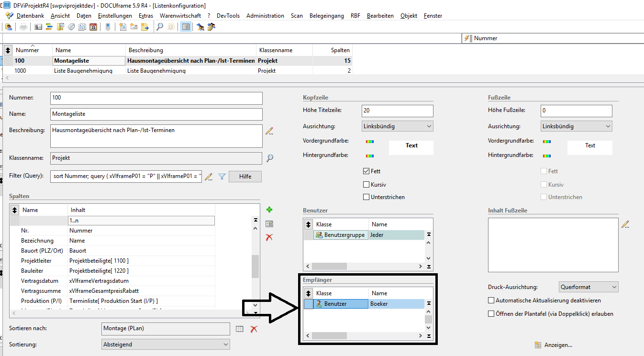Click the printer icon in the toolbar

coord(23,27)
